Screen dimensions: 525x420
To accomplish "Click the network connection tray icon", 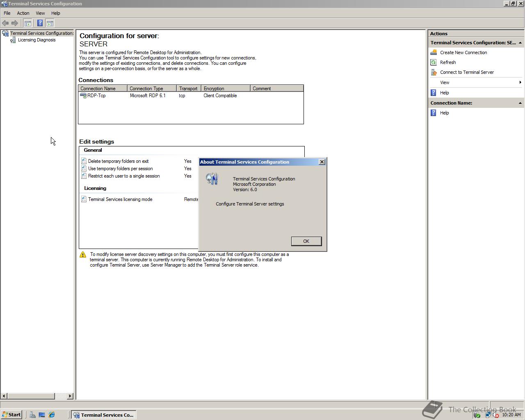I will coord(487,415).
